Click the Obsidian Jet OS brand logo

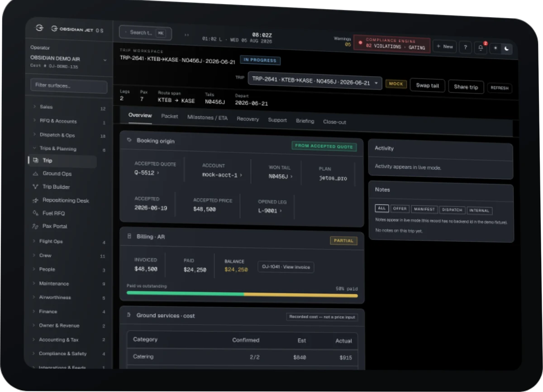coord(77,29)
